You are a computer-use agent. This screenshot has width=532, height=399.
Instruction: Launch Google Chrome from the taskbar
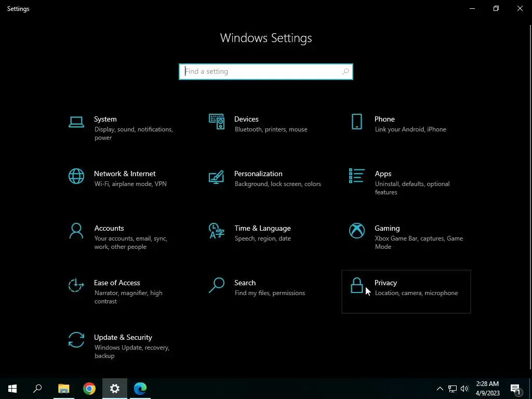(89, 389)
